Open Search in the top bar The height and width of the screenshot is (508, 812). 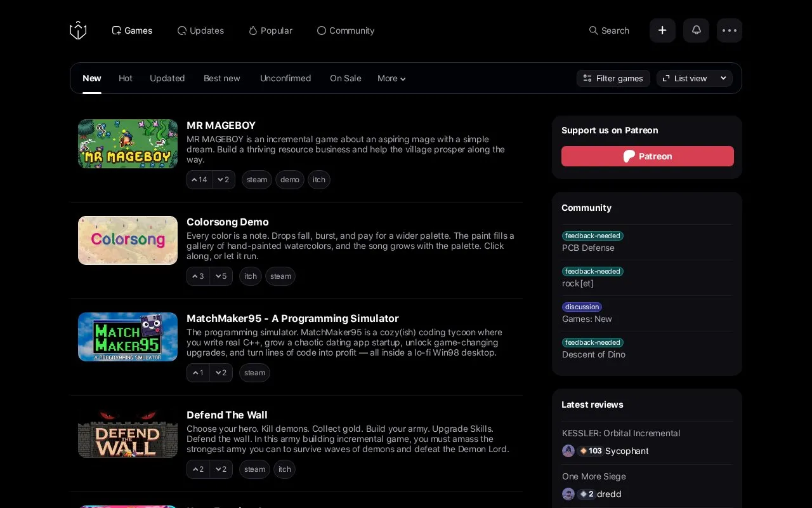click(609, 30)
